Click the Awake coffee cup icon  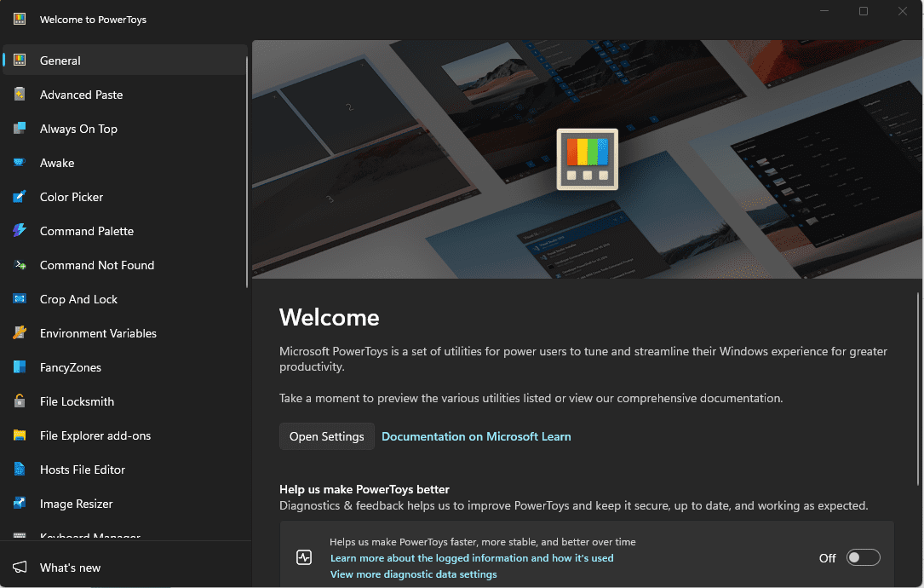pos(20,162)
